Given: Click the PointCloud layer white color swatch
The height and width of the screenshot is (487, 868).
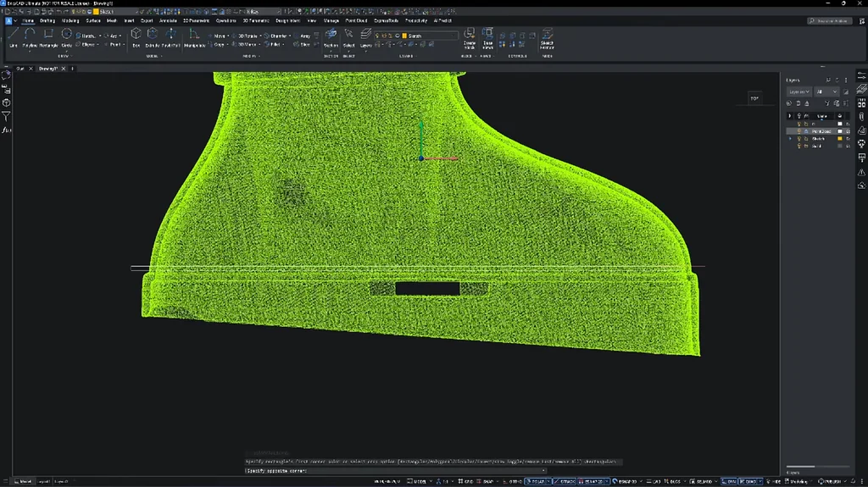Looking at the screenshot, I should tap(840, 131).
